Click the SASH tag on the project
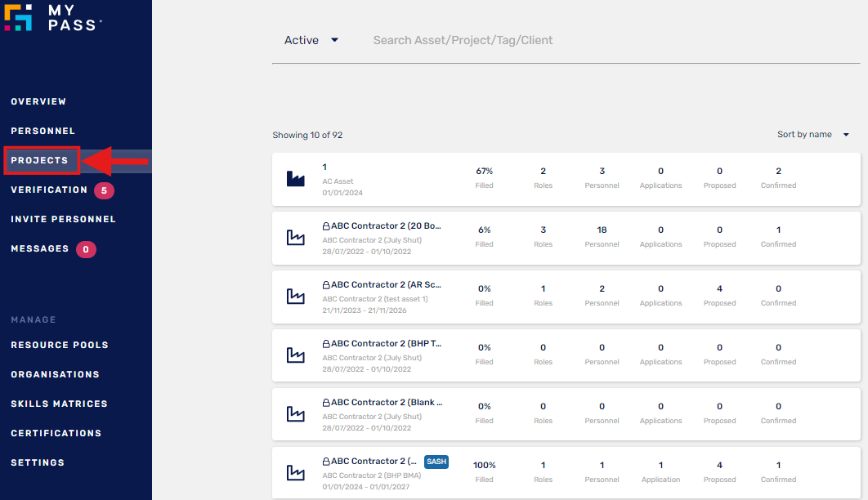The height and width of the screenshot is (500, 868). tap(436, 462)
